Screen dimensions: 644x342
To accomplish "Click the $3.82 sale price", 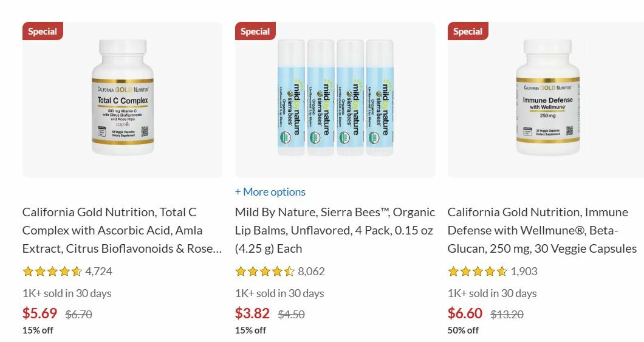I will click(x=252, y=313).
